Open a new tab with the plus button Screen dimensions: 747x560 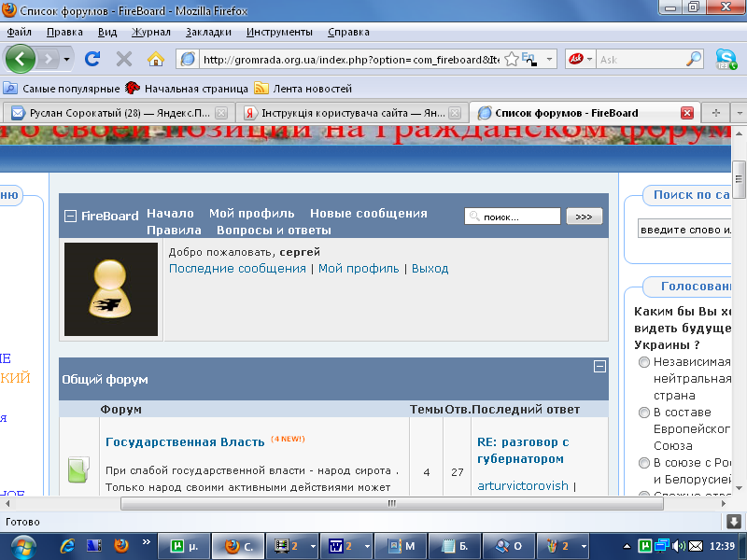(715, 113)
